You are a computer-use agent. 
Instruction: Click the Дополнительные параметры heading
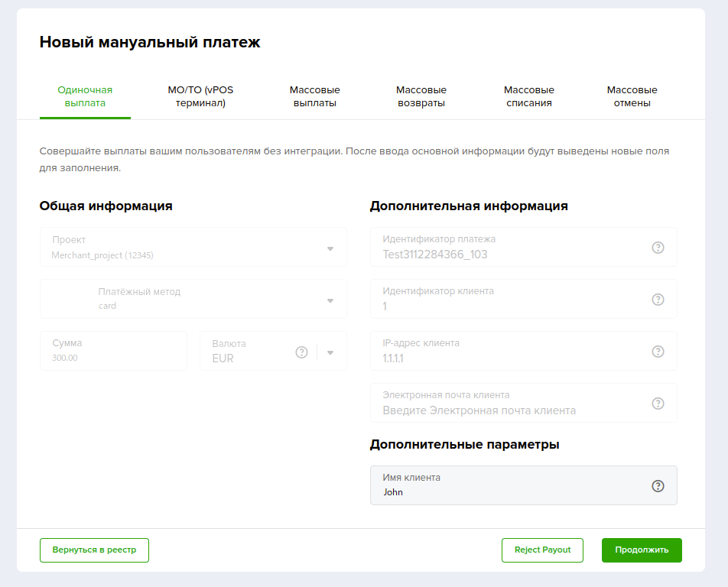point(464,444)
